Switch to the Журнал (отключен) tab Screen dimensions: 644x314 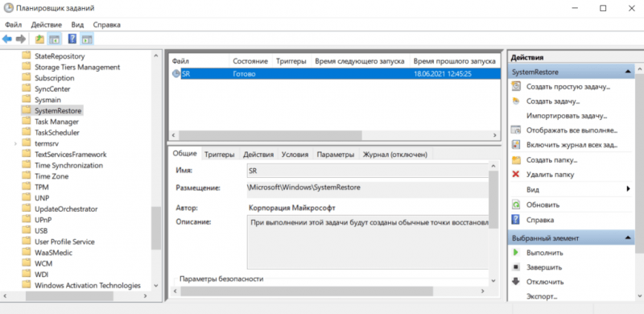pos(396,155)
